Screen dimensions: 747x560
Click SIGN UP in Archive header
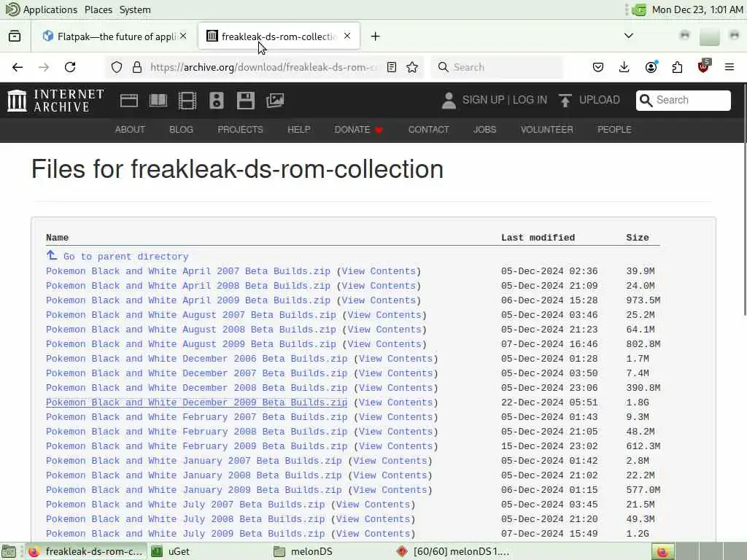point(483,100)
